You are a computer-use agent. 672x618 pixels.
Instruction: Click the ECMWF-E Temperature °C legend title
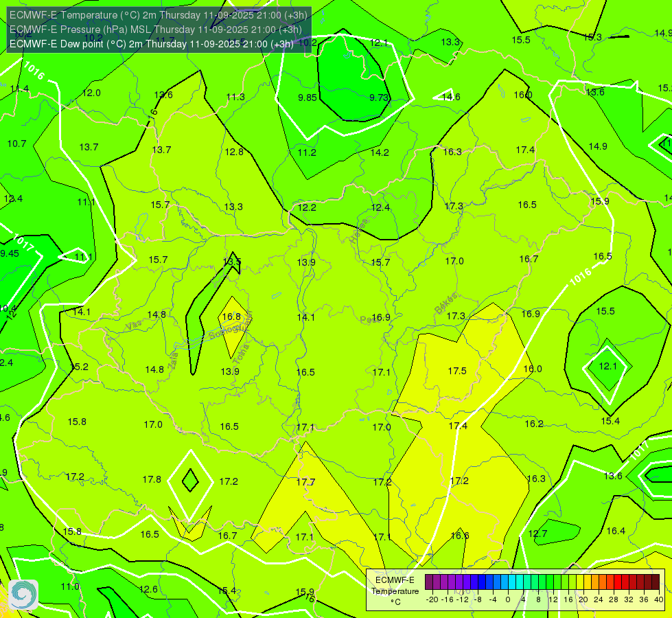pyautogui.click(x=395, y=591)
